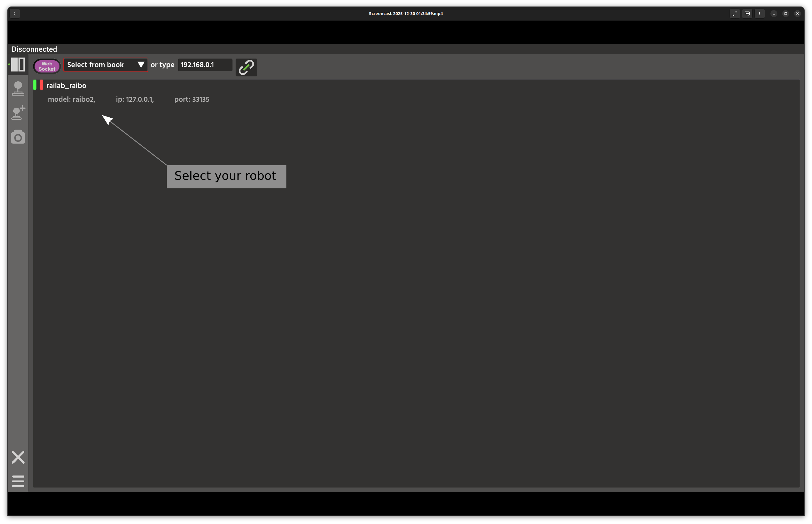Click the chain-link connect icon
812x524 pixels.
[246, 67]
